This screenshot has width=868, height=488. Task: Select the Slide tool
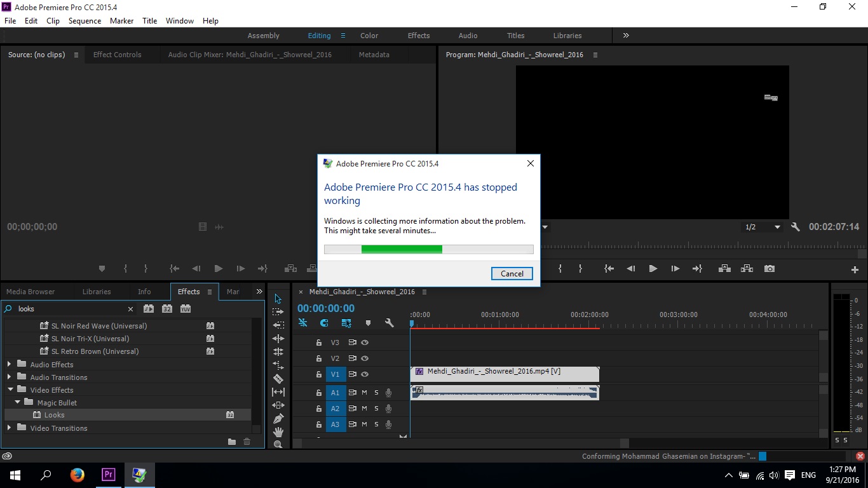(x=278, y=405)
